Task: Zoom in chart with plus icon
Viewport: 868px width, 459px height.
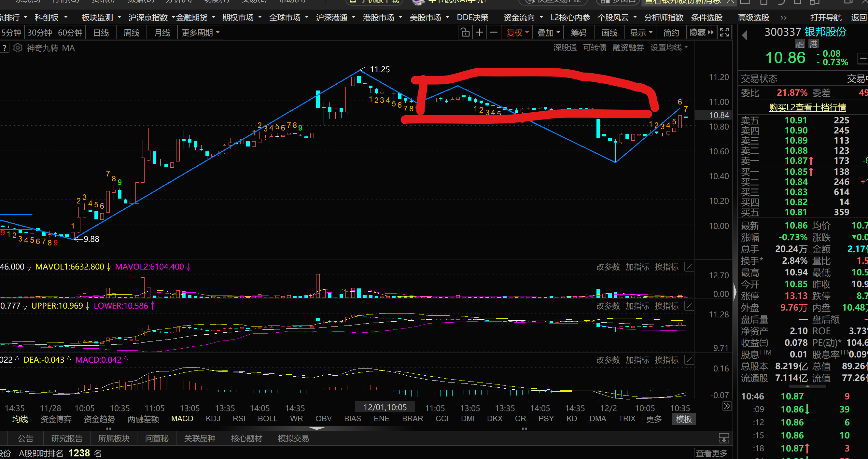Action: point(479,33)
